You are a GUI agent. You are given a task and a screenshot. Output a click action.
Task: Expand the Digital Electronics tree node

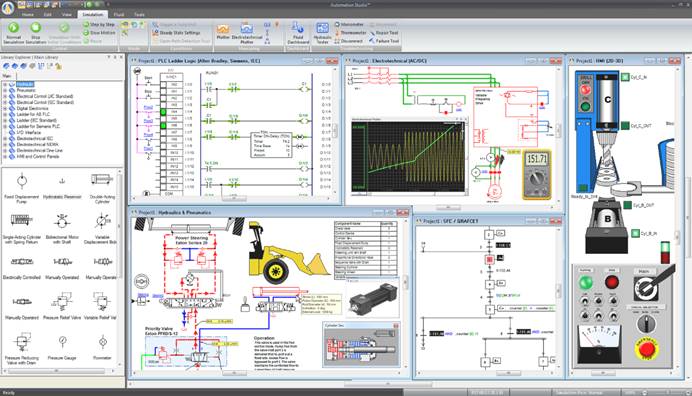[5, 108]
